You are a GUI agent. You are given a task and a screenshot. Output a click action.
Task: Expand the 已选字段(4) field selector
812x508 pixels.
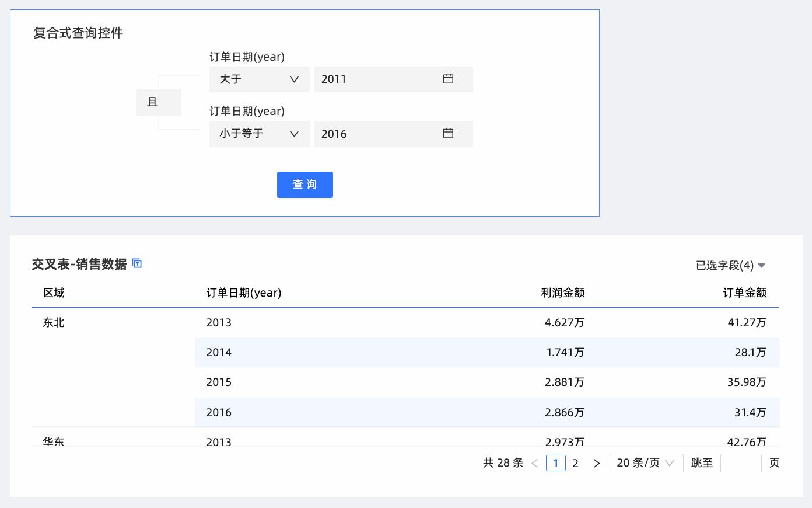tap(730, 266)
